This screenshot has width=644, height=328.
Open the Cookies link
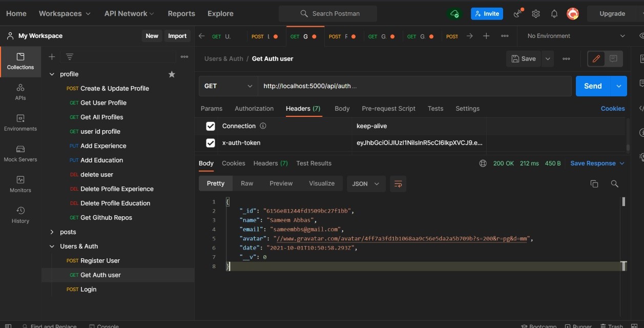[x=613, y=109]
